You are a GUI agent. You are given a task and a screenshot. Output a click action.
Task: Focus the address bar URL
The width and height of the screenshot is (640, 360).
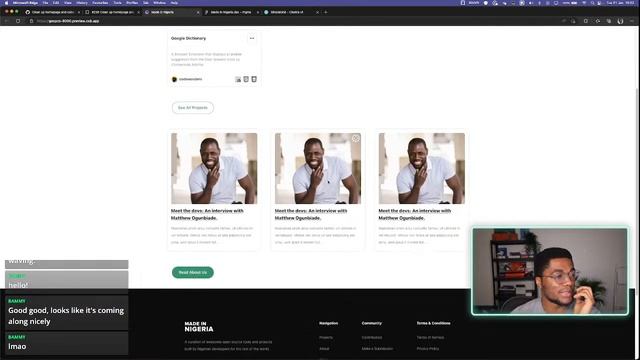pos(68,21)
